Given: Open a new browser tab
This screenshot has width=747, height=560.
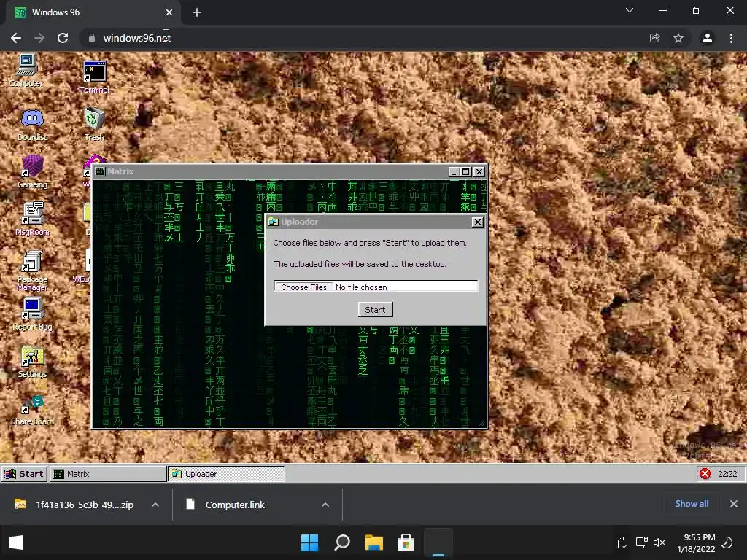Looking at the screenshot, I should 197,12.
